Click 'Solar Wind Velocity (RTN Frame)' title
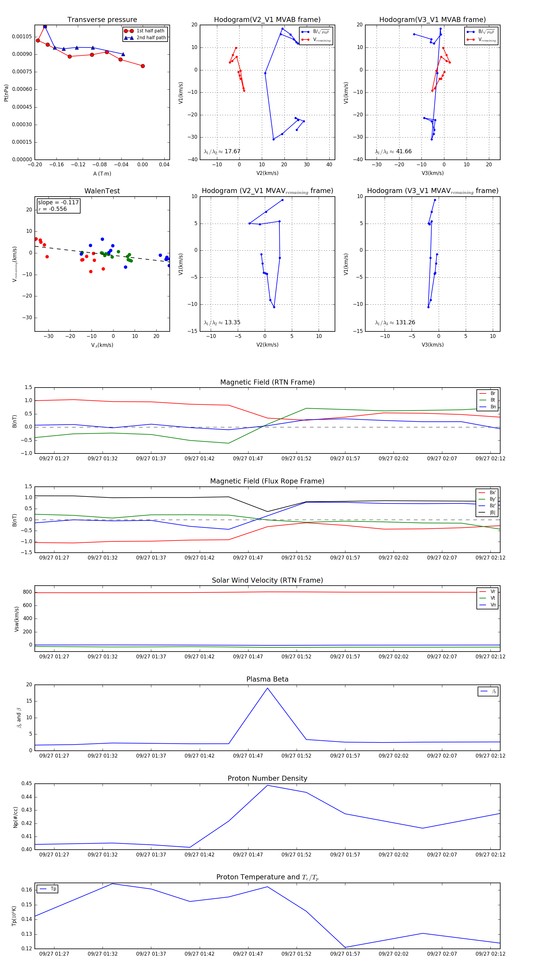Screen dimensions: 535x980 (x=267, y=580)
